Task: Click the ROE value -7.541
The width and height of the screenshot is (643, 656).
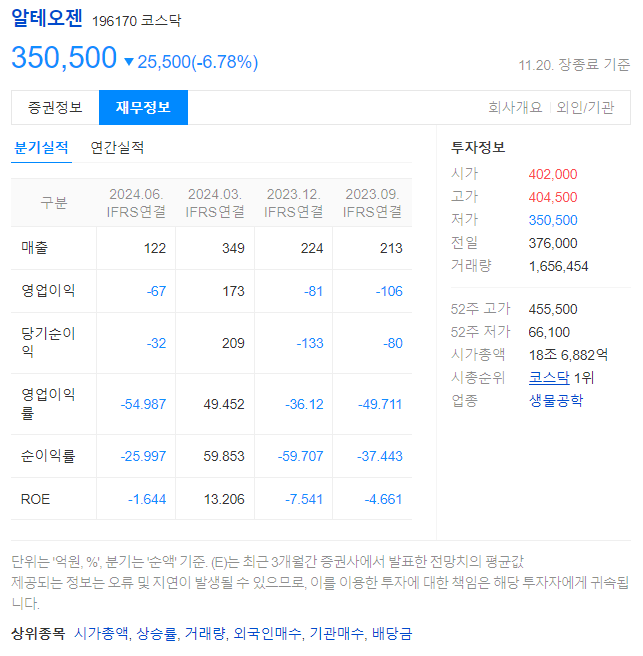Action: click(304, 499)
